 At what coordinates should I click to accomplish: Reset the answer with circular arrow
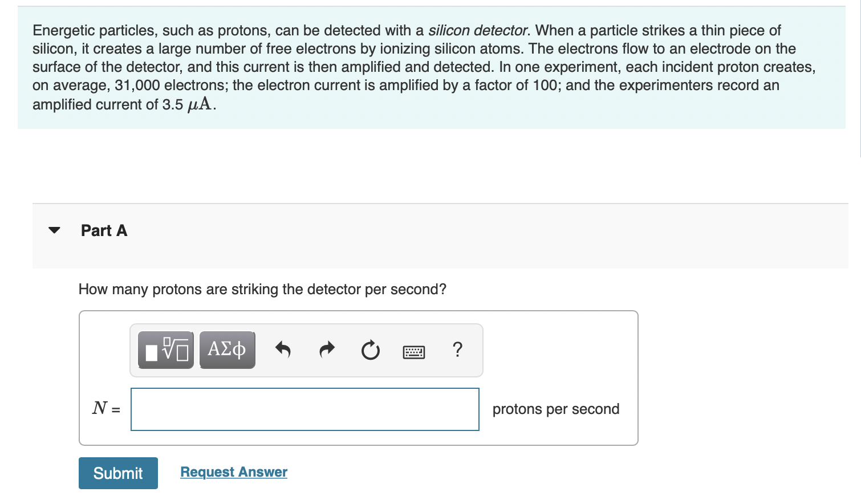[x=370, y=350]
